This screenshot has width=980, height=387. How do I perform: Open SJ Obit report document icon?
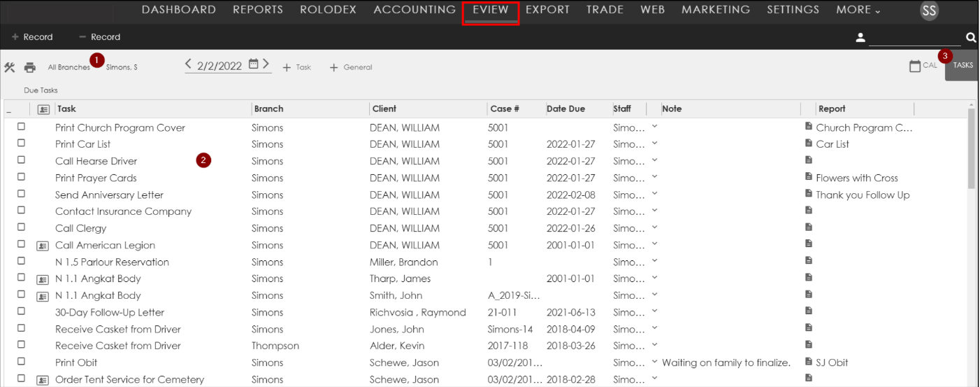[809, 362]
